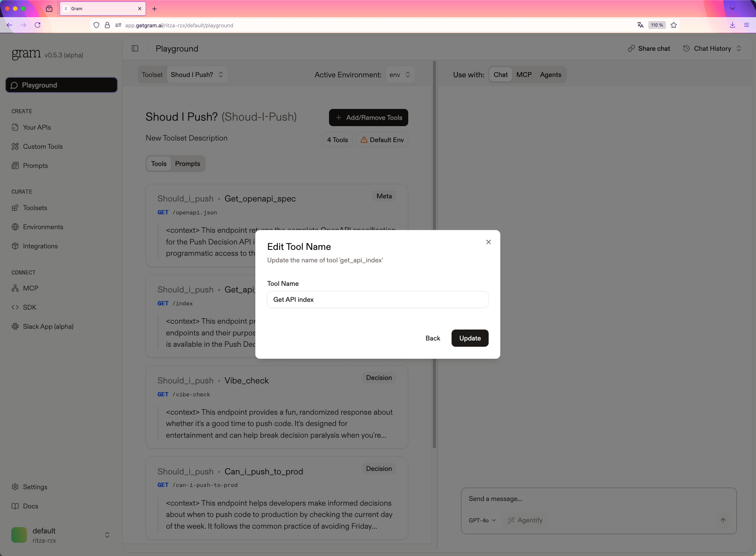
Task: Toggle the sidebar panel icon
Action: 135,48
